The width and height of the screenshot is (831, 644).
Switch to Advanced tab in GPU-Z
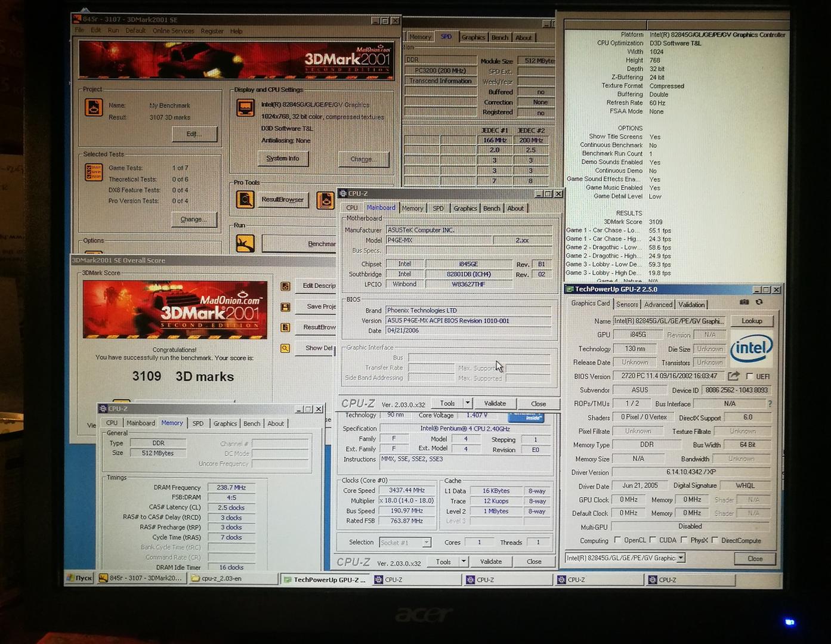[x=658, y=304]
